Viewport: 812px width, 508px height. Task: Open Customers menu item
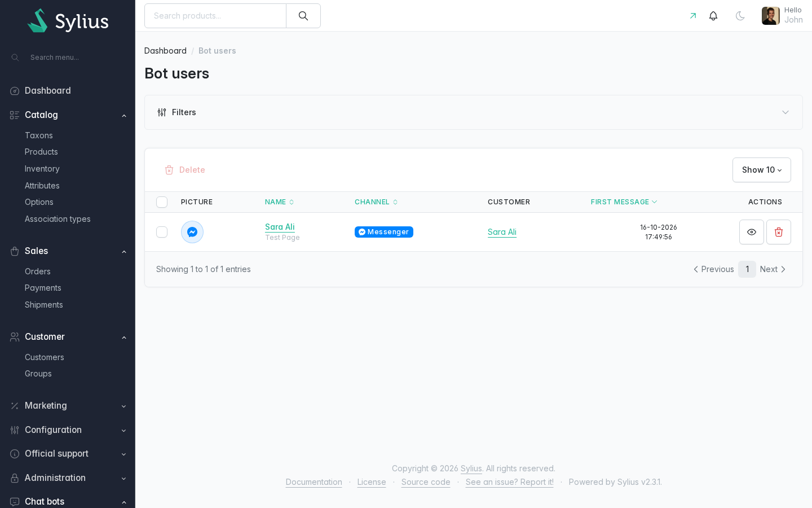(45, 357)
